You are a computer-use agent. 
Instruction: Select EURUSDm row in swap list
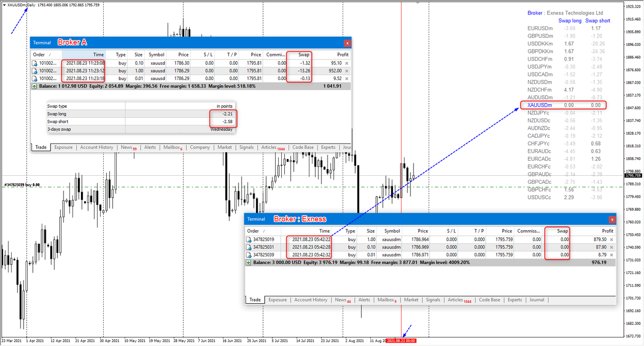pyautogui.click(x=564, y=28)
